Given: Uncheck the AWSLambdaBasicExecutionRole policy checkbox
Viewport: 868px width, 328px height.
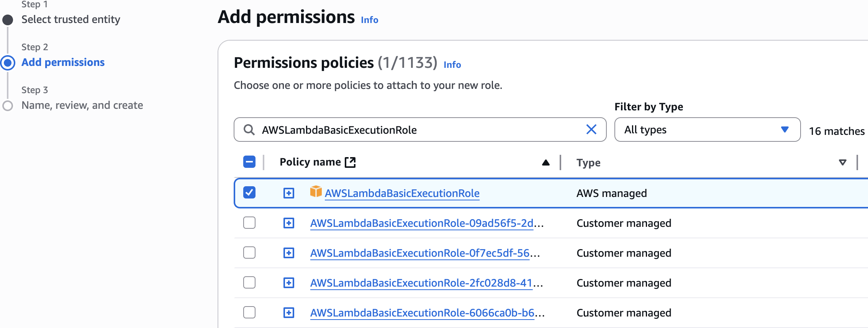Looking at the screenshot, I should pos(249,192).
